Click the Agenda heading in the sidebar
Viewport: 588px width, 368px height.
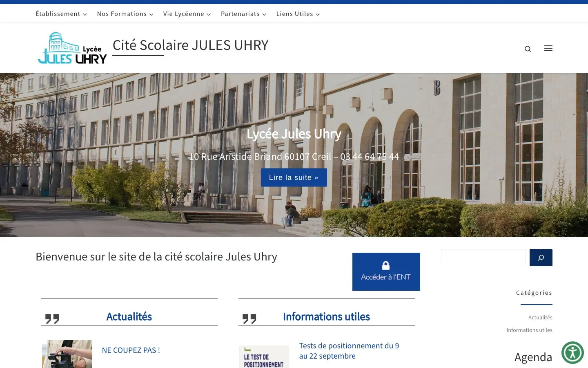click(x=533, y=357)
